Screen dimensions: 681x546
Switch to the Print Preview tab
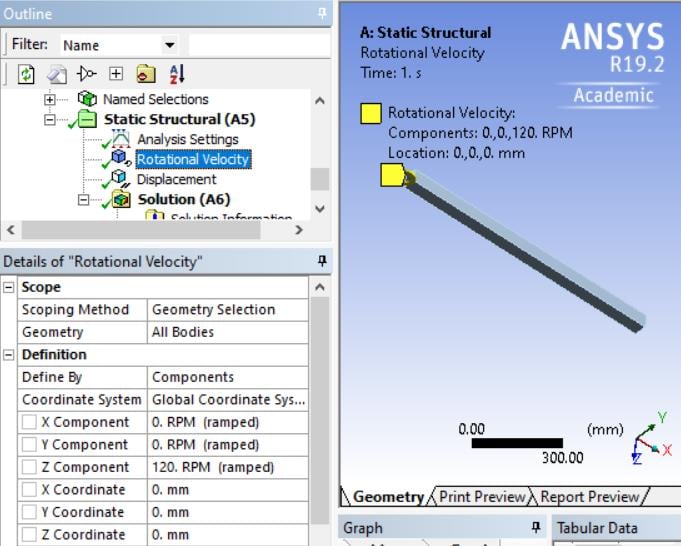482,496
